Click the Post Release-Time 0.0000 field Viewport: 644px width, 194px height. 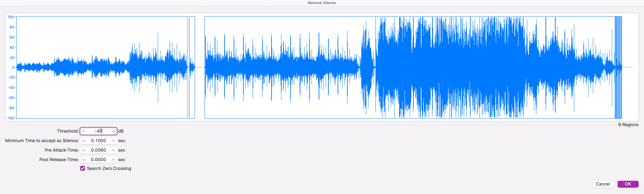coord(98,160)
